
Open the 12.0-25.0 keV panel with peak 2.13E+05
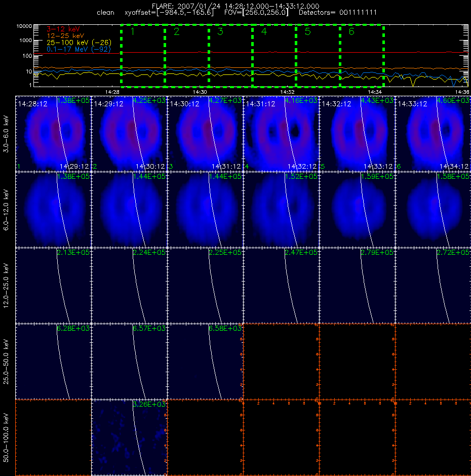tap(53, 286)
